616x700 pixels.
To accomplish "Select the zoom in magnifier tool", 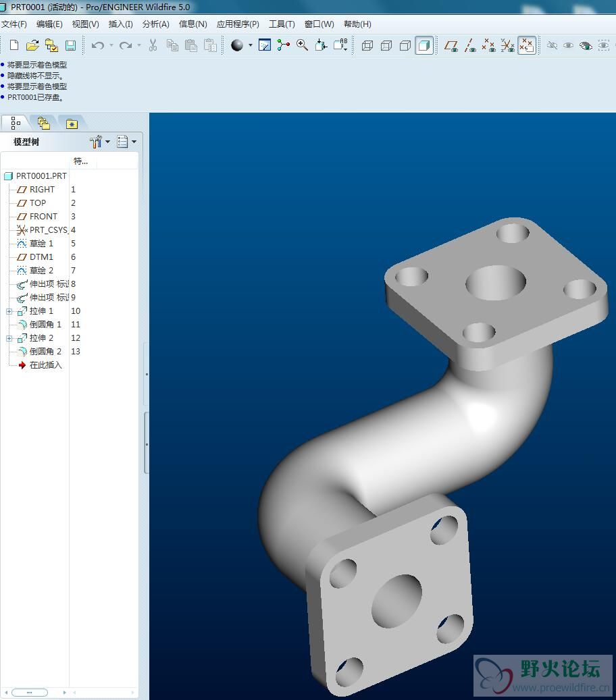I will 302,45.
